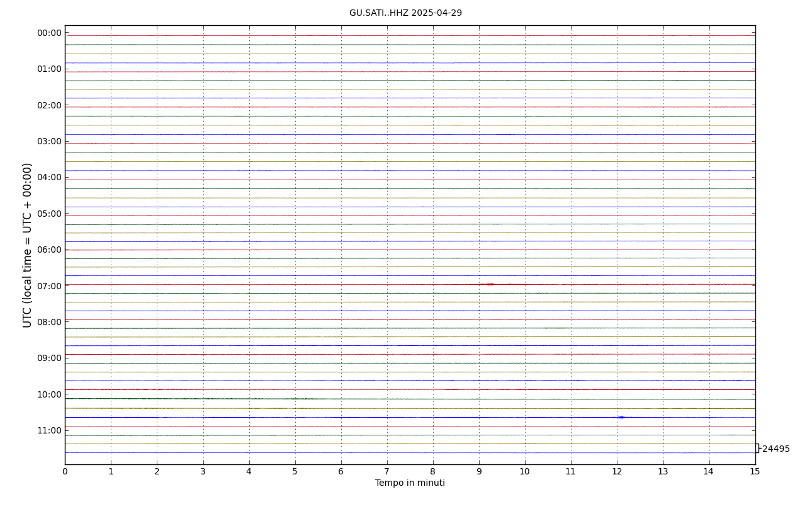Click the x-axis tick label 7
The width and height of the screenshot is (812, 516).
(x=387, y=472)
